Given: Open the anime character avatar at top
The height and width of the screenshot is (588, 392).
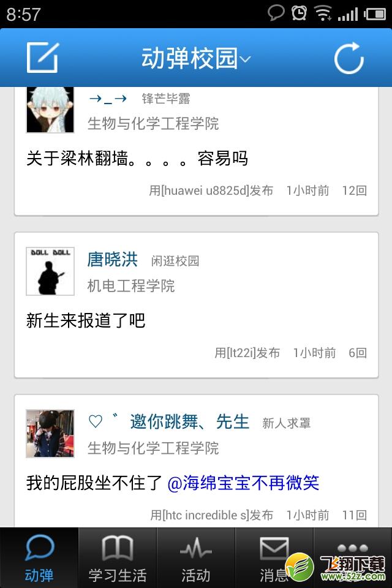Looking at the screenshot, I should (x=50, y=110).
